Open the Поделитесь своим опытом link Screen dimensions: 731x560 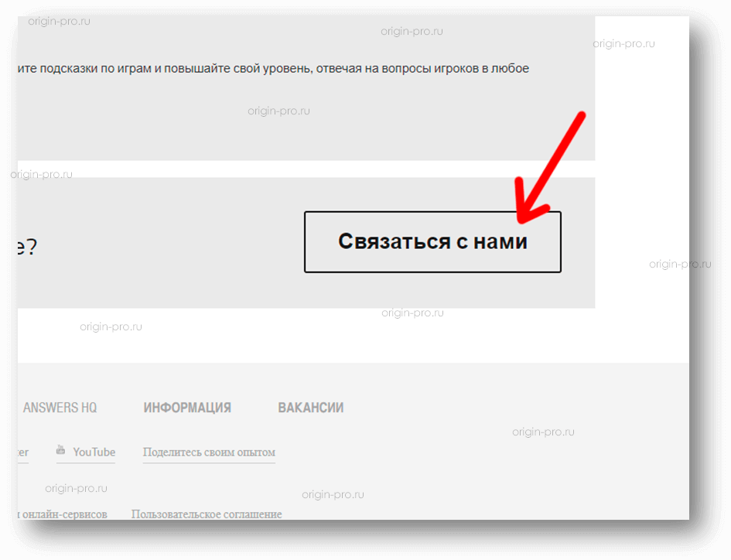(x=209, y=452)
